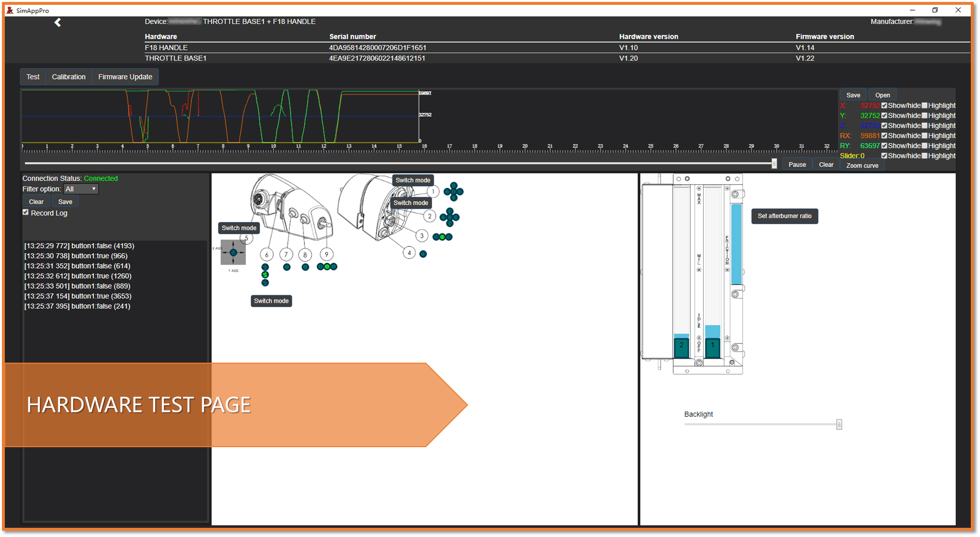980x537 pixels.
Task: Open the Firmware Update tab
Action: tap(125, 77)
